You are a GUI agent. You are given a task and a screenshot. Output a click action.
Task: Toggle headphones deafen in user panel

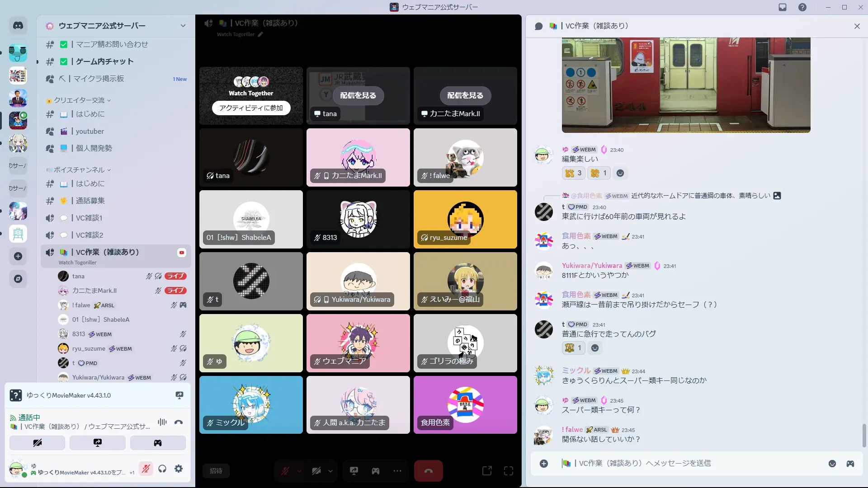tap(162, 469)
